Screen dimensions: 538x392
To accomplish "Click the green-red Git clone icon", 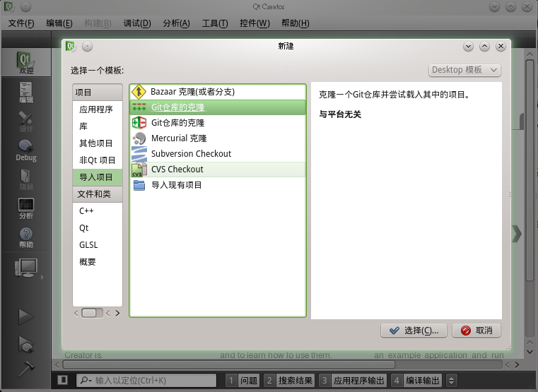I will coord(139,123).
